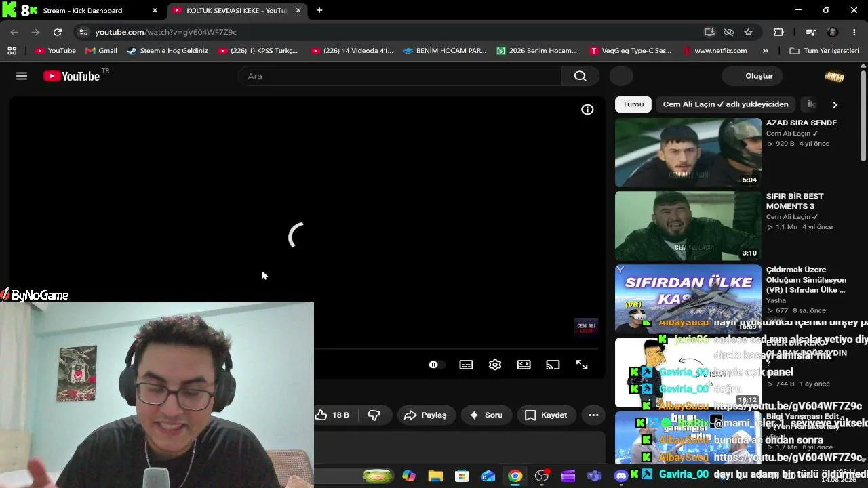868x488 pixels.
Task: Save the video with Kaydet
Action: coord(546,415)
